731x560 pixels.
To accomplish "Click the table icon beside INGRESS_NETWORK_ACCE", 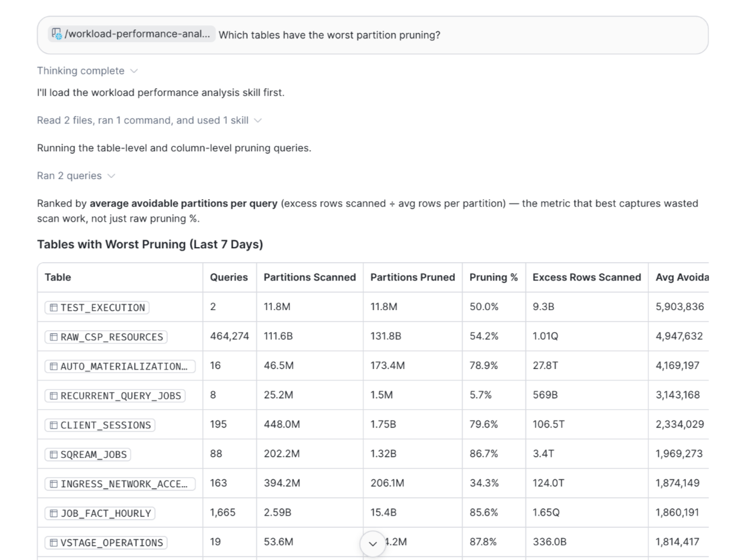I will (x=54, y=484).
